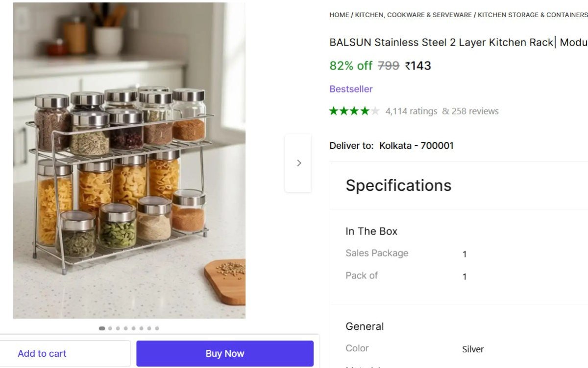
Task: Jump to the second carousel dot
Action: (110, 328)
